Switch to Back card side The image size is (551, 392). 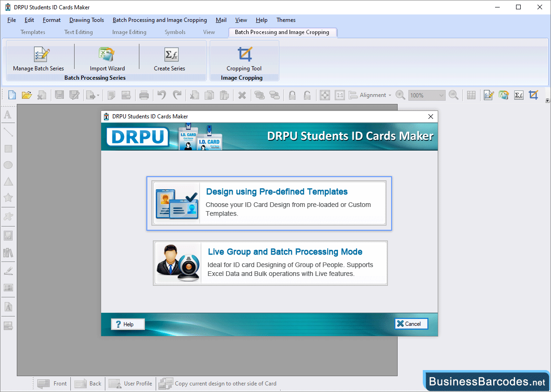tap(88, 384)
